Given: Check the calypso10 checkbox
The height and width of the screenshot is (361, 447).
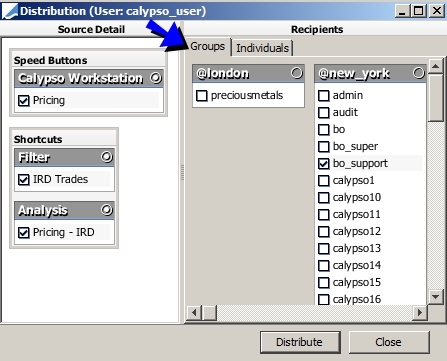Looking at the screenshot, I should 324,198.
